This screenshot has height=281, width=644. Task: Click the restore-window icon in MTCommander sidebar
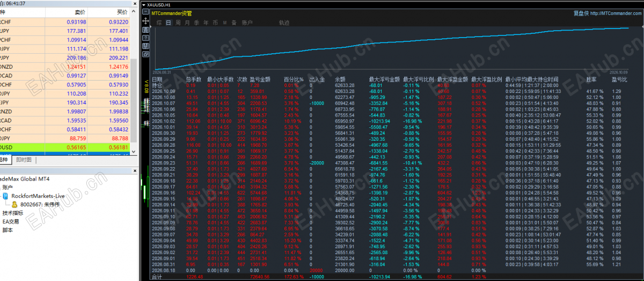(146, 55)
